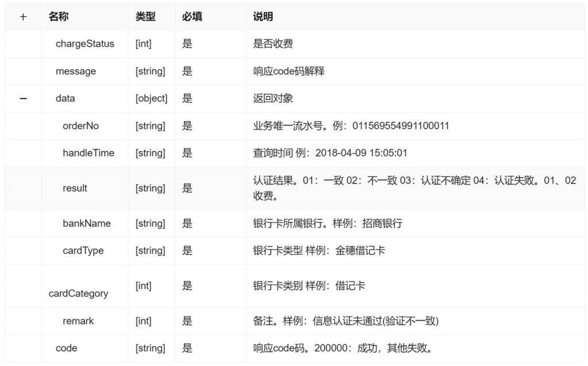Click the plus expand-all icon in header
Image resolution: width=588 pixels, height=366 pixels.
(23, 17)
